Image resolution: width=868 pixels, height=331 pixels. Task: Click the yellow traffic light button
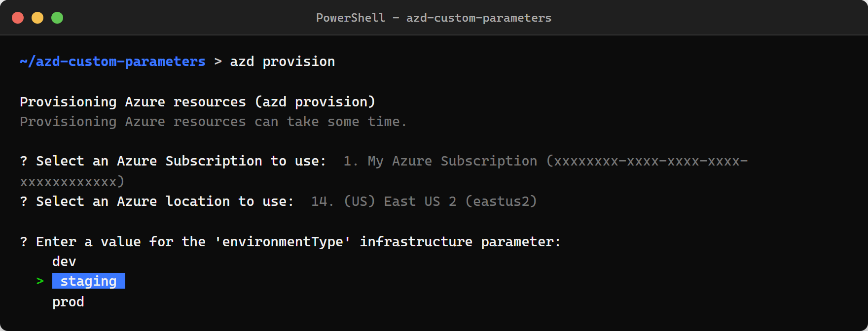(x=37, y=17)
